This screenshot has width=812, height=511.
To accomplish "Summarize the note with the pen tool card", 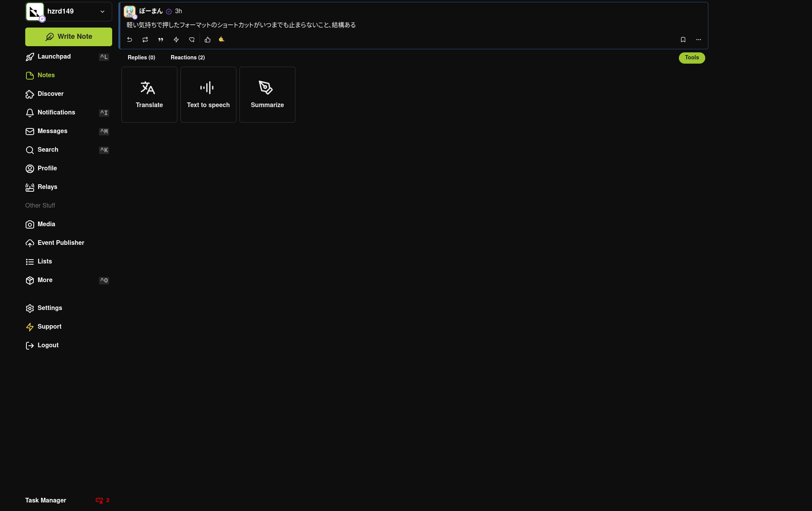I will coord(267,95).
